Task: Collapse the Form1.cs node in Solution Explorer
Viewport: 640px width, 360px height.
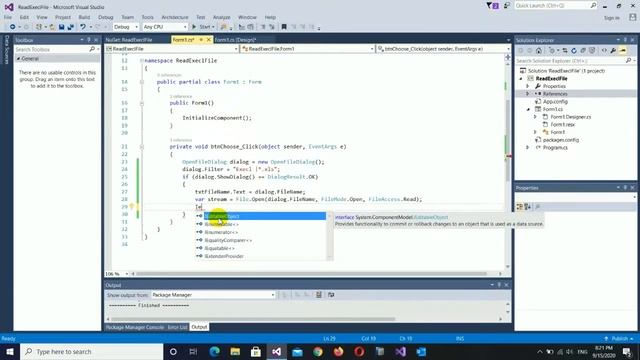Action: tap(528, 109)
